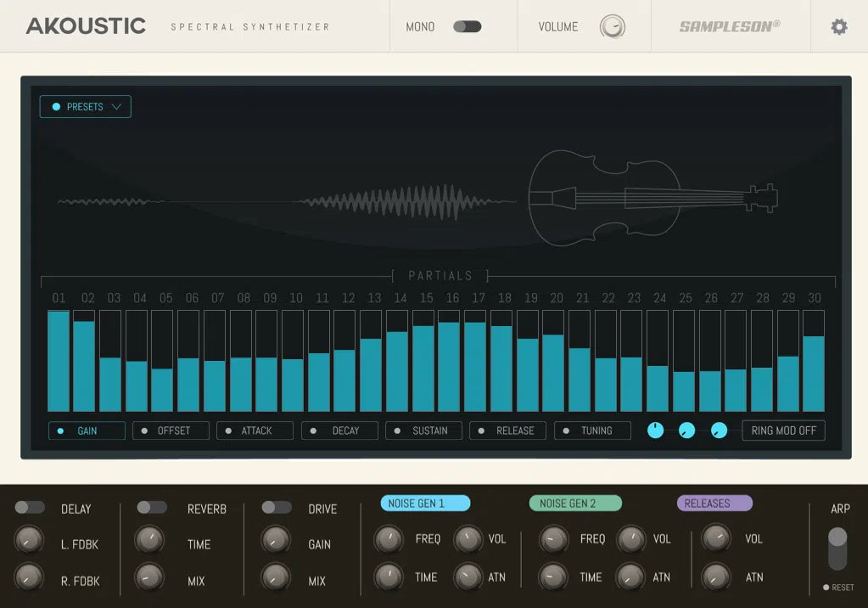
Task: Click the RING MOD OFF button
Action: click(782, 431)
